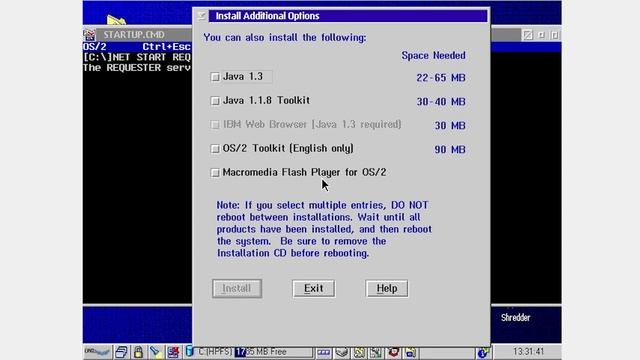
Task: Select the Shredder desktop object
Action: point(516,318)
